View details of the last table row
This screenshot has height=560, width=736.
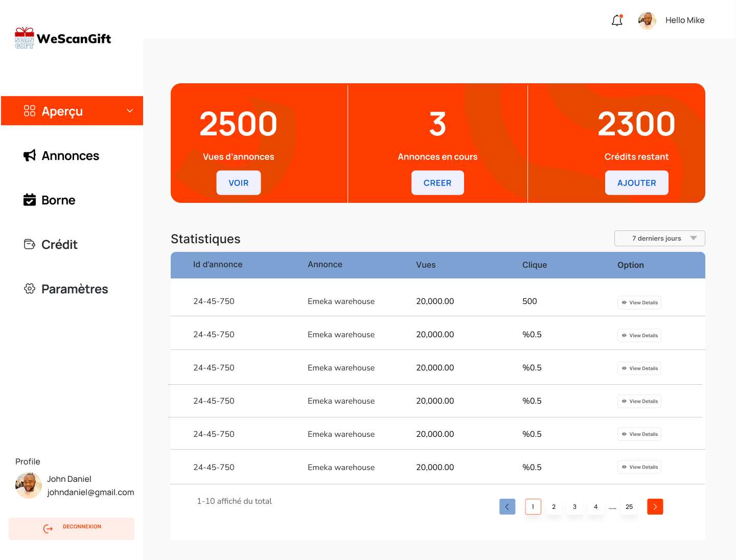(639, 467)
